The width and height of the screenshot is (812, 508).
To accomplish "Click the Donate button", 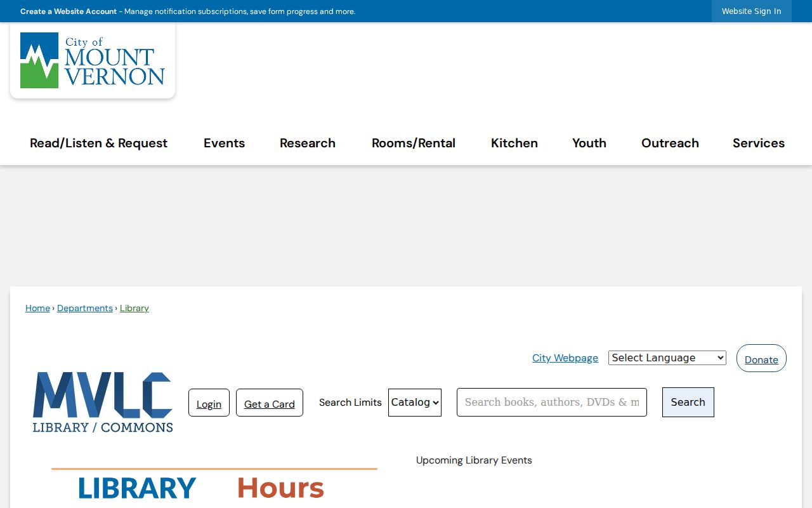I will tap(761, 359).
